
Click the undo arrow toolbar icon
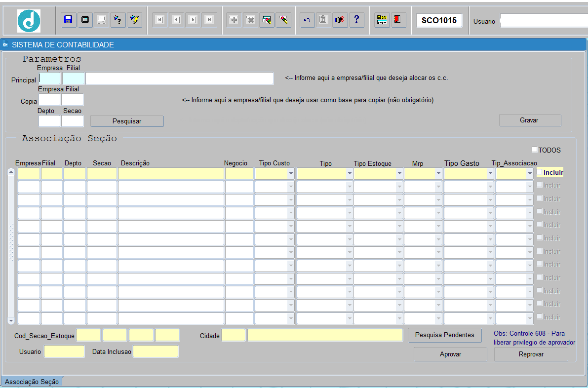[x=307, y=20]
